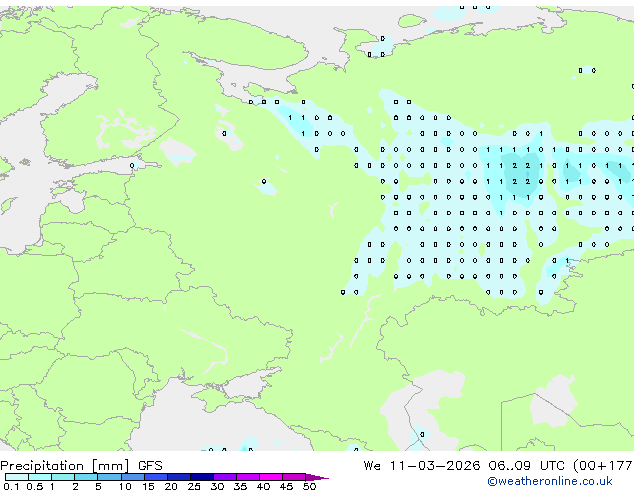634x490 pixels.
Task: Select the 'Precipitation [mm] GFS' title text
Action: (81, 466)
